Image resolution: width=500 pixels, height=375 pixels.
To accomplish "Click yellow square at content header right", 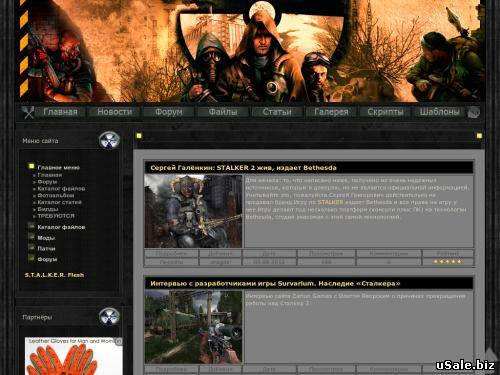I will [x=479, y=136].
